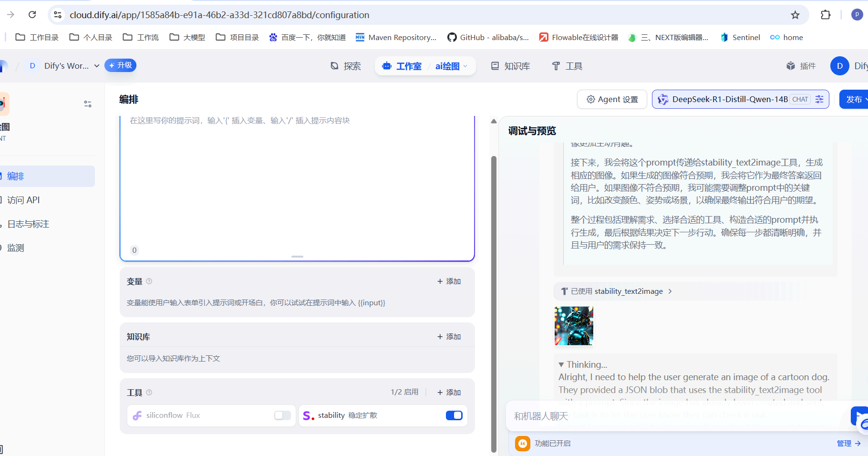This screenshot has height=456, width=868.
Task: Click the 和机器人聊天 chat input
Action: click(x=677, y=416)
